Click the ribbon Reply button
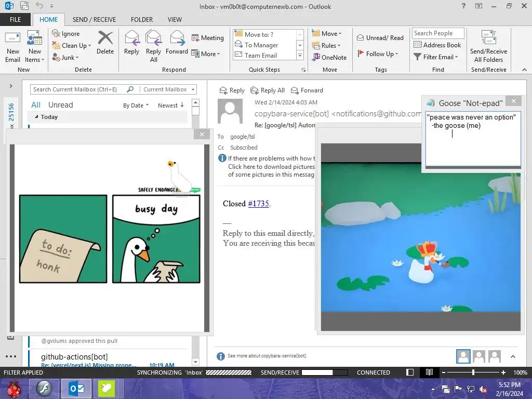This screenshot has width=532, height=399. coord(131,43)
